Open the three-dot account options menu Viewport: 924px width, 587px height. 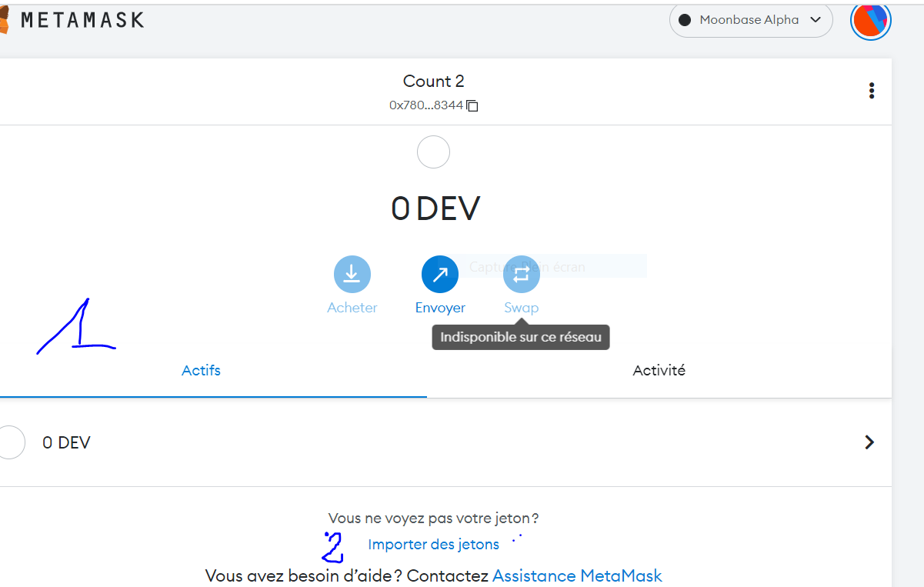pos(871,91)
